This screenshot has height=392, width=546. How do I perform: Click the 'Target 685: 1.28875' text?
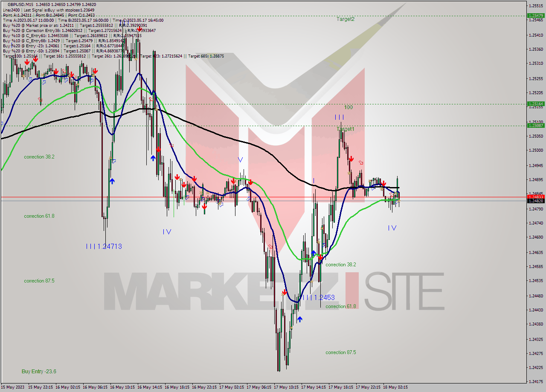coord(206,56)
